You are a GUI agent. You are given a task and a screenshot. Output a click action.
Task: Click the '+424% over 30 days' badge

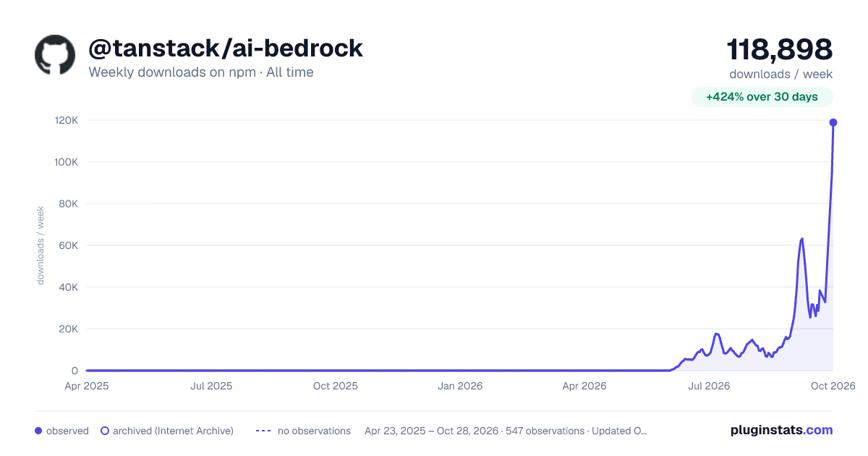762,97
